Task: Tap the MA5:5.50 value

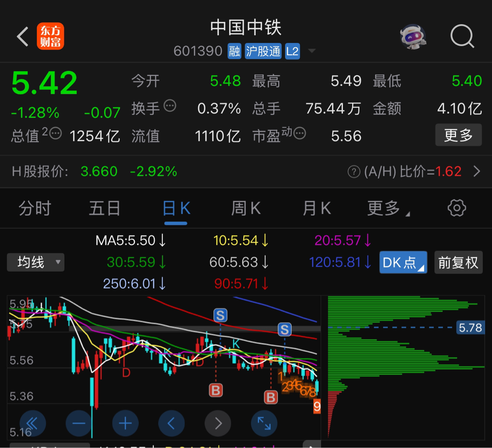Action: [130, 241]
